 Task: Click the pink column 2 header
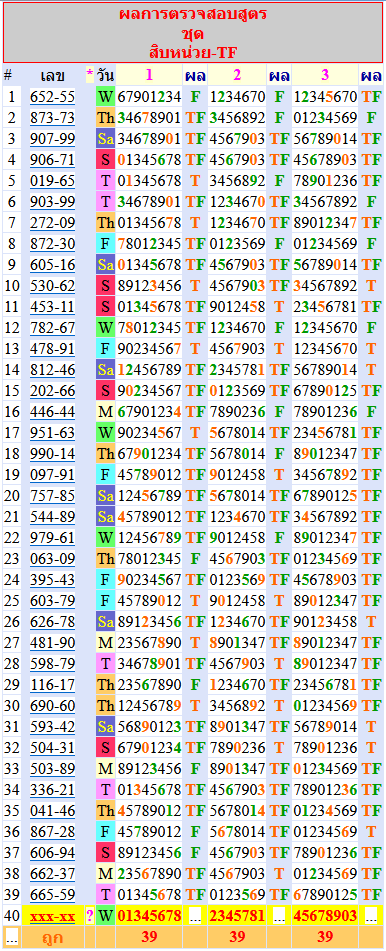click(x=237, y=75)
